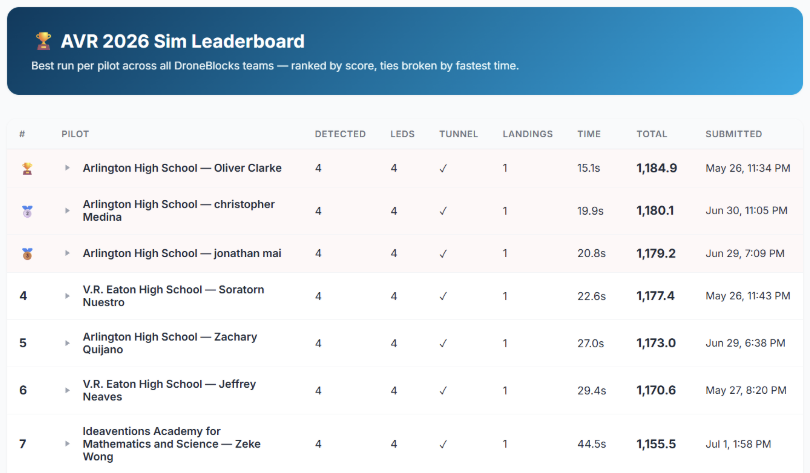Screen dimensions: 810x473
Task: Click the 20.8s time value
Action: [x=591, y=253]
